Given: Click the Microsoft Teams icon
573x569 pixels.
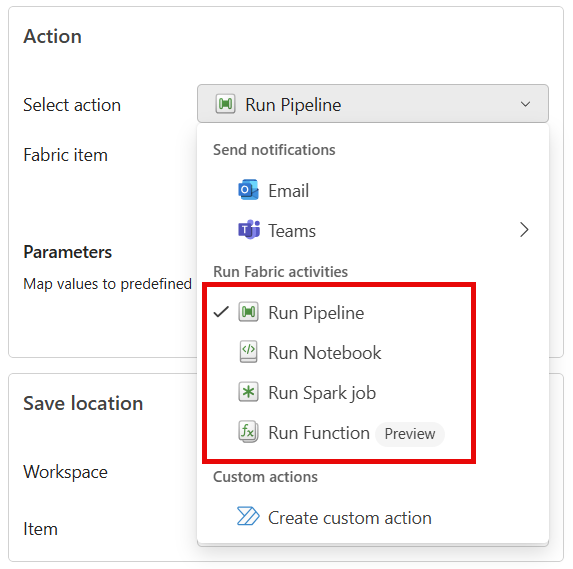Looking at the screenshot, I should 249,230.
